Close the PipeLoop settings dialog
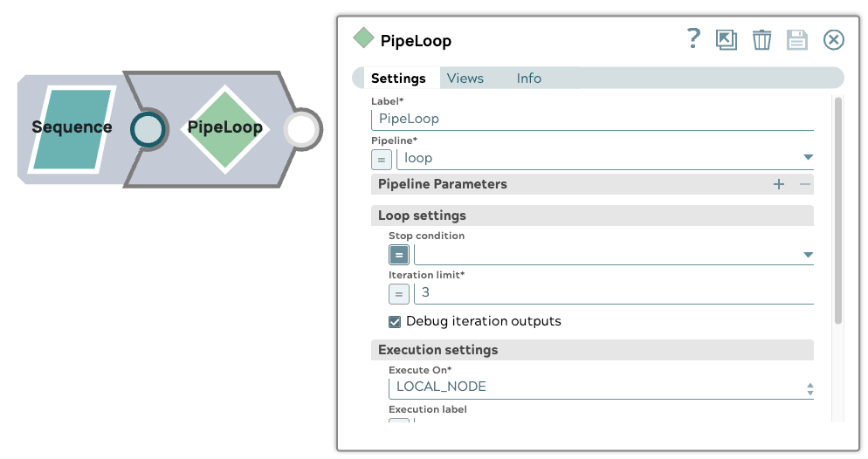Image resolution: width=868 pixels, height=459 pixels. click(834, 39)
